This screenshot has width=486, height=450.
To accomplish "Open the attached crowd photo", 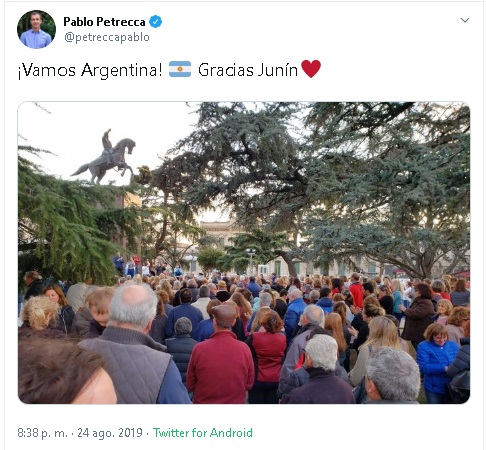I will coord(244,253).
